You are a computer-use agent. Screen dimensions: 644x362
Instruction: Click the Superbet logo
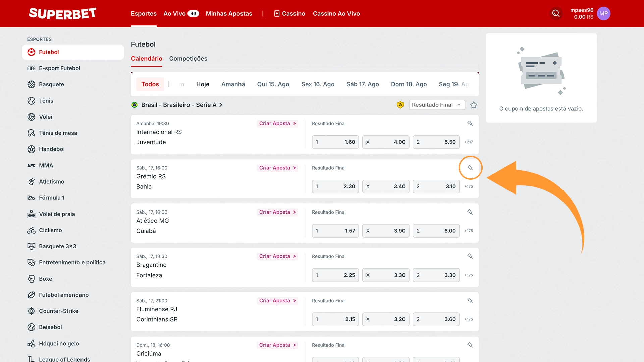(x=62, y=13)
